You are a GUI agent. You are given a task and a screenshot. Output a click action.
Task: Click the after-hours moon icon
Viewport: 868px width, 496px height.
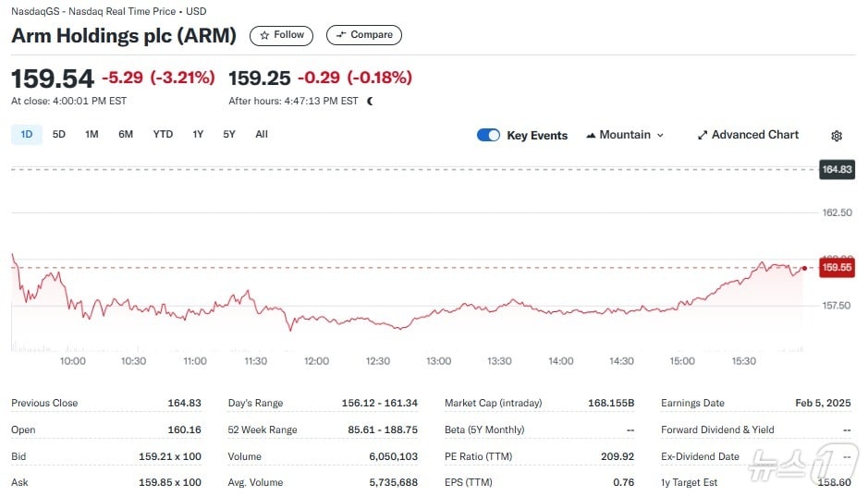pos(371,102)
